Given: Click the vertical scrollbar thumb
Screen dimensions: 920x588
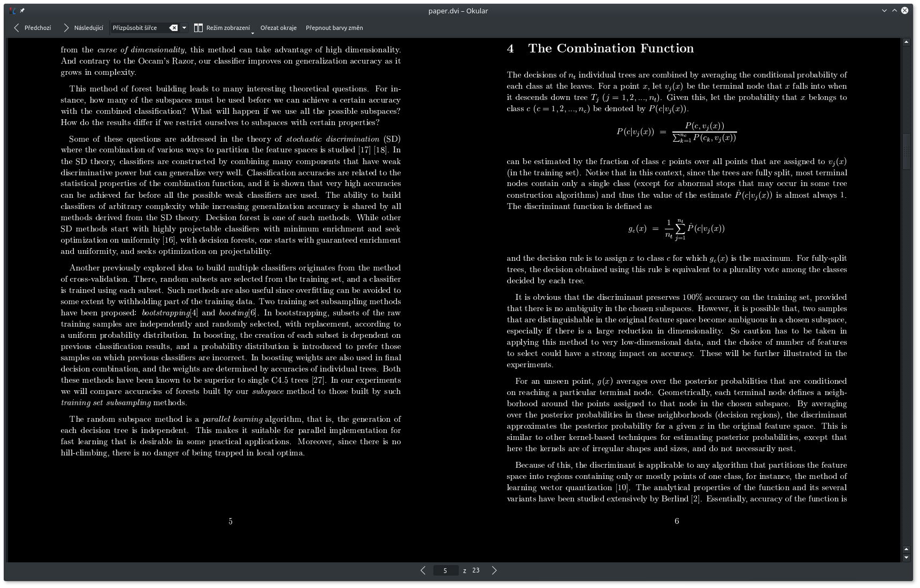Looking at the screenshot, I should [x=906, y=151].
